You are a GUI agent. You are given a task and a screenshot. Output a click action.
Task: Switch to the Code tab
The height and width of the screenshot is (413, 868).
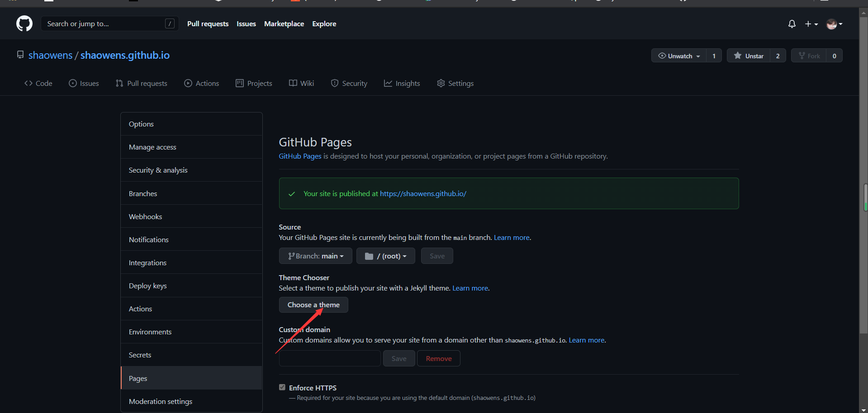click(x=38, y=83)
